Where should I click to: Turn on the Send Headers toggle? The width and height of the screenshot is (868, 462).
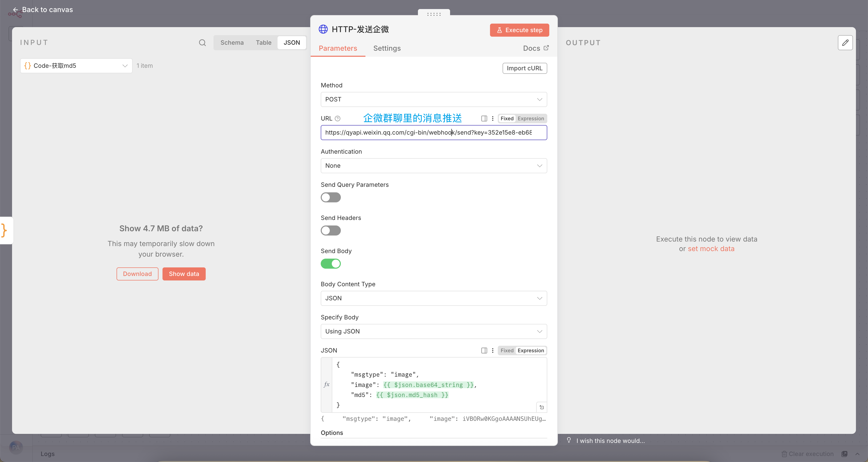(331, 230)
